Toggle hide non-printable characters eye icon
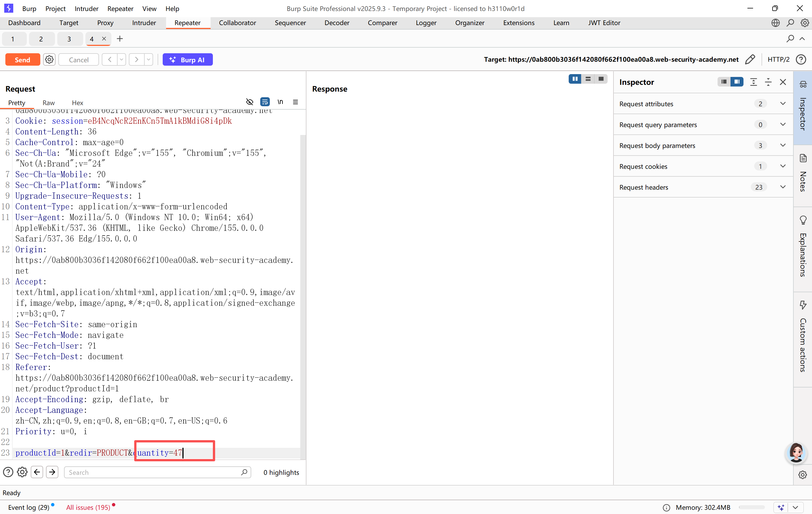This screenshot has width=812, height=514. coord(250,102)
